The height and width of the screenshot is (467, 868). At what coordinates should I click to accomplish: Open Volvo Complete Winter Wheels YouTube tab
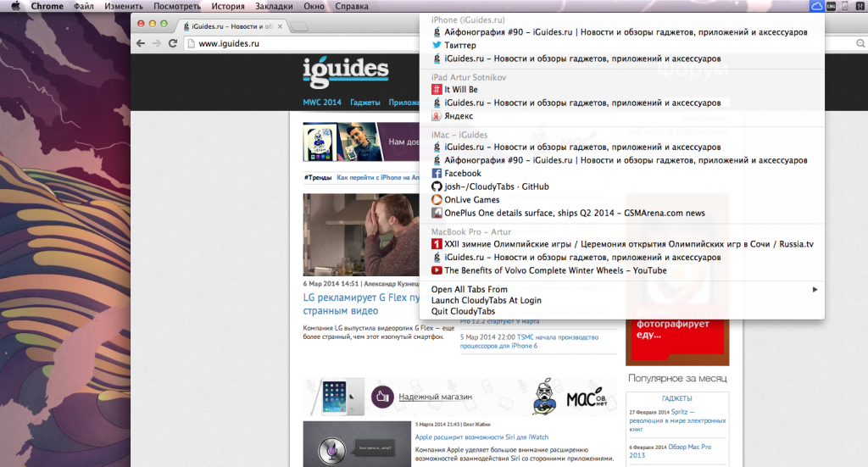(x=621, y=270)
